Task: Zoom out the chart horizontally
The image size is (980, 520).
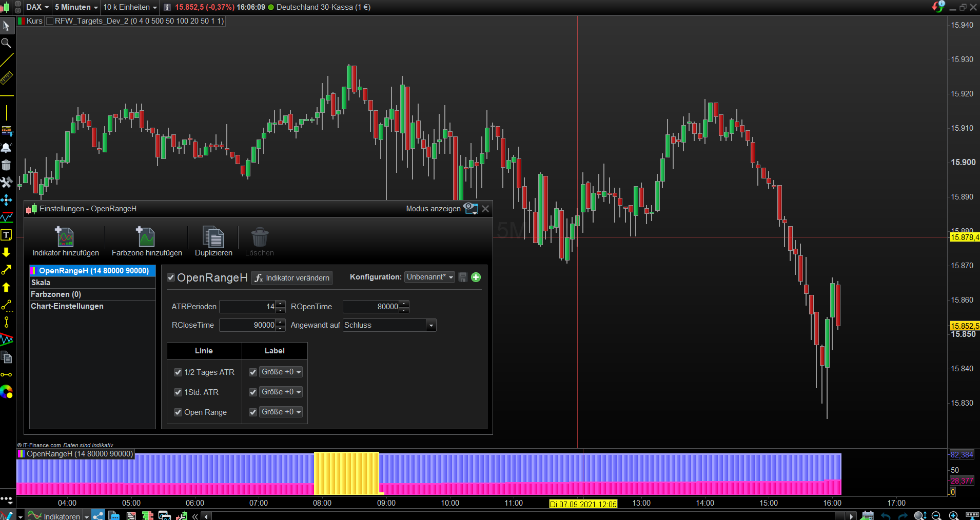Action: pos(936,515)
